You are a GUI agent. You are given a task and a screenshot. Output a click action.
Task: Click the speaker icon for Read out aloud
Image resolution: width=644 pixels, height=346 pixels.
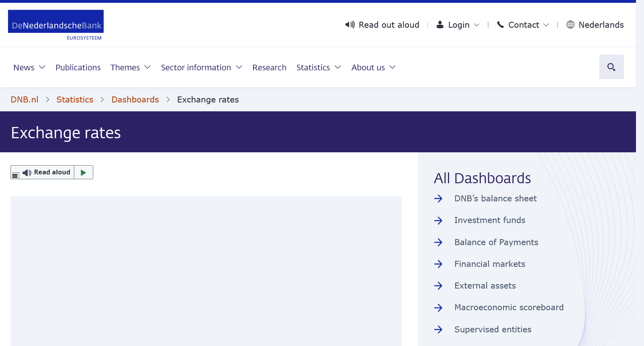point(350,25)
